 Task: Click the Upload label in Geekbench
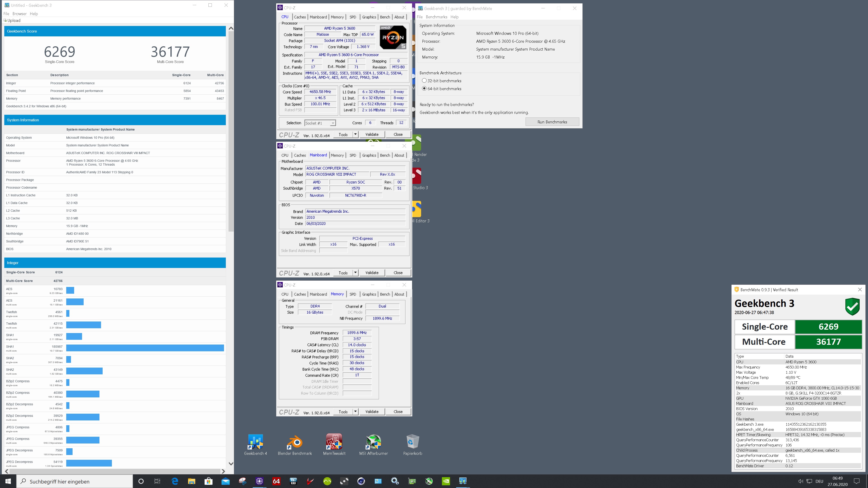click(14, 20)
